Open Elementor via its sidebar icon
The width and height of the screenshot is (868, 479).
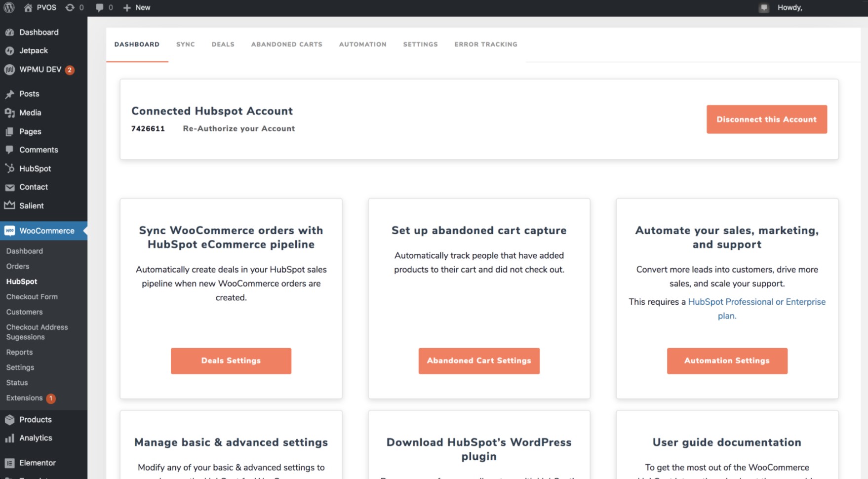[9, 463]
